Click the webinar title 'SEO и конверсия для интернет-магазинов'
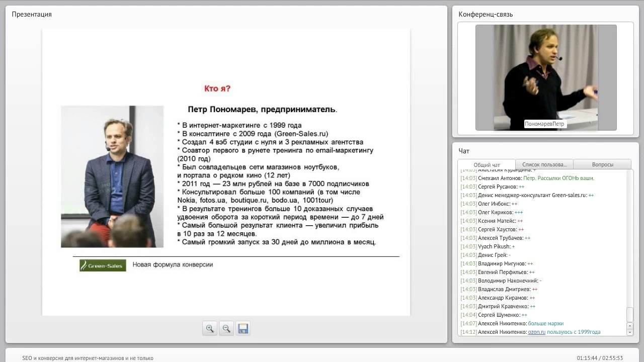Image resolution: width=644 pixels, height=362 pixels. 88,358
